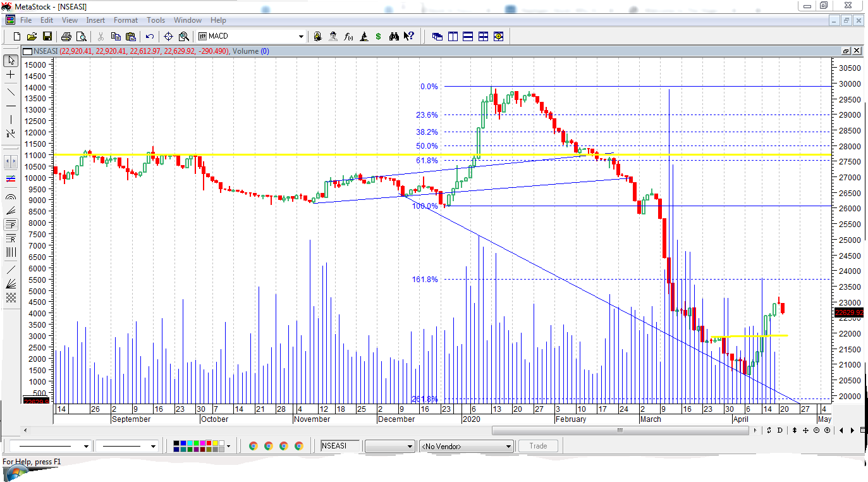This screenshot has width=868, height=482.
Task: Create a new chart with New icon
Action: coord(17,37)
